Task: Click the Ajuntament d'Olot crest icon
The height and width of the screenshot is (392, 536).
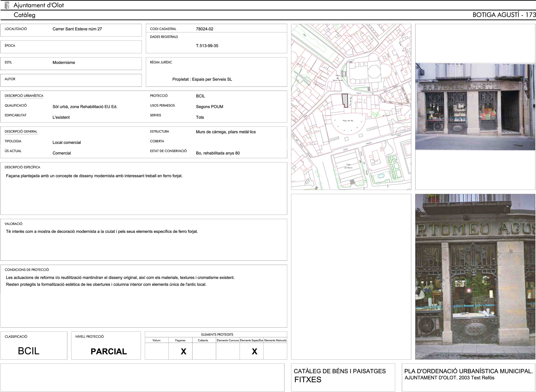Action: (7, 5)
